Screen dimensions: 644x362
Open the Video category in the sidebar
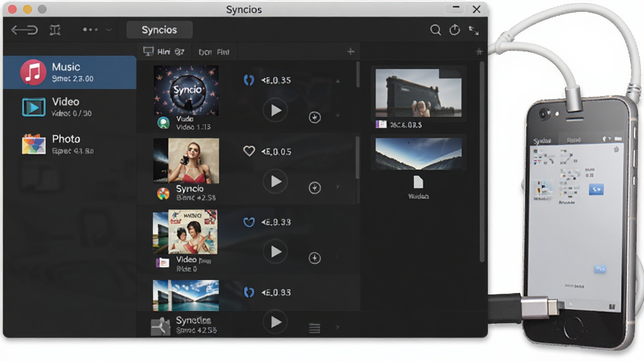coord(70,107)
